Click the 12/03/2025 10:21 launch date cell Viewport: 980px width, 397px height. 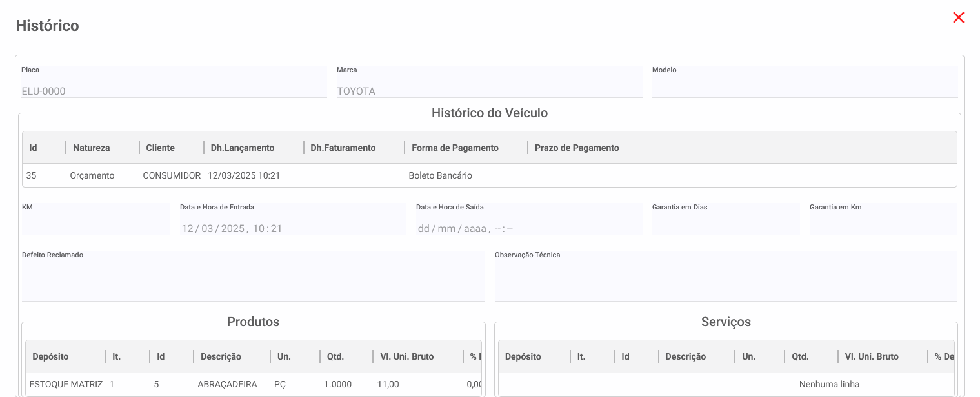click(x=244, y=175)
